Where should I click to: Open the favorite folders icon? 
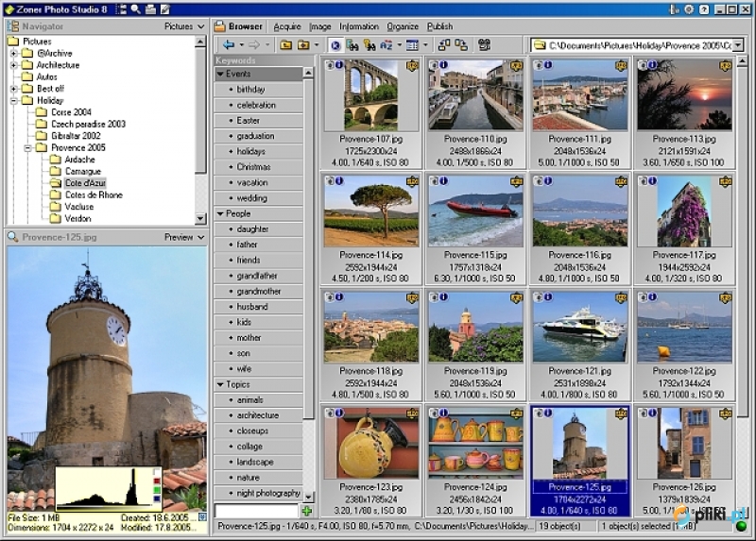pos(303,45)
